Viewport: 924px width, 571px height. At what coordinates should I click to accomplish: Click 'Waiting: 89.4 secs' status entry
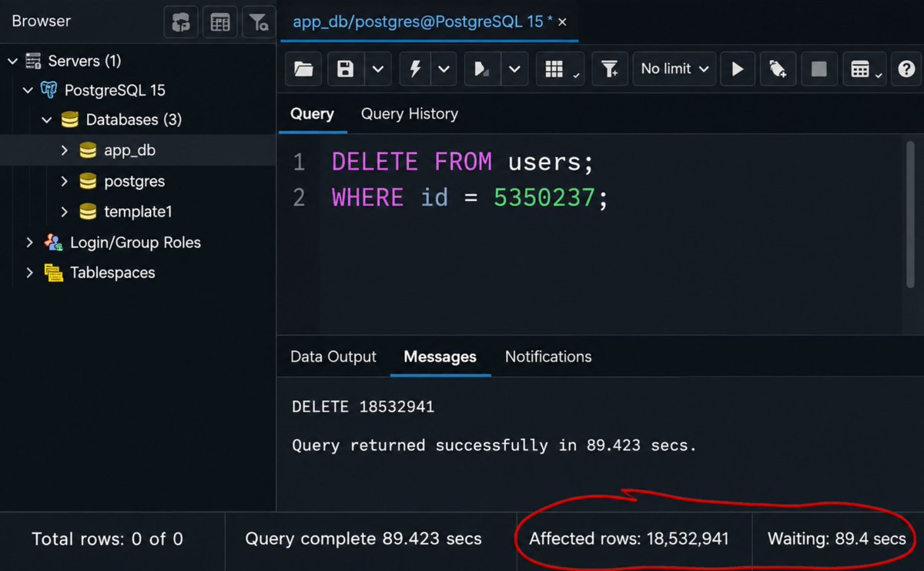click(837, 539)
